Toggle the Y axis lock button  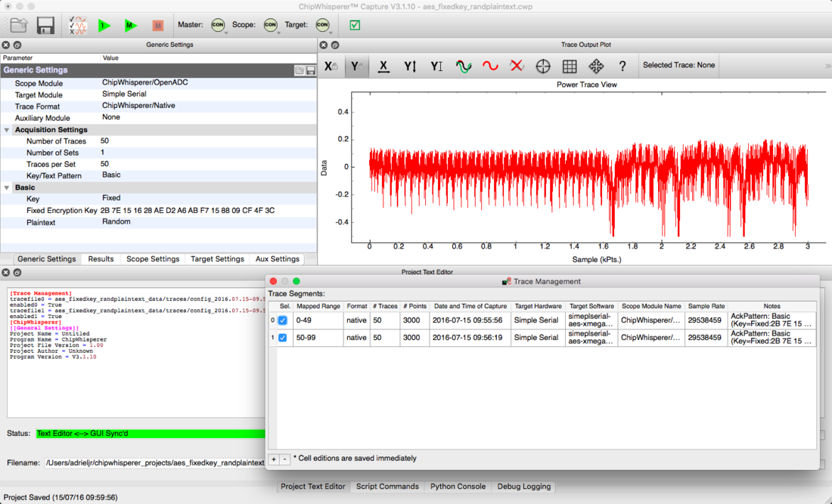coord(355,66)
